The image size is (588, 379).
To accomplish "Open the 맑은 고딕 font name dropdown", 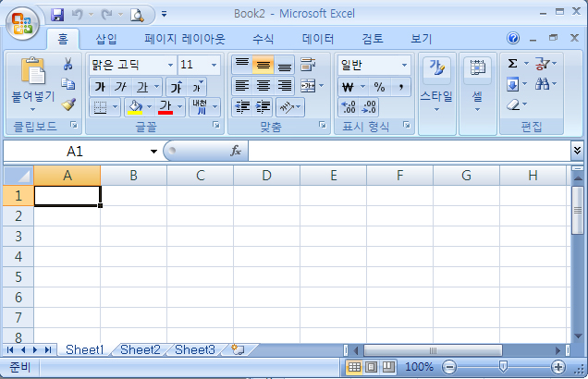I will point(171,65).
